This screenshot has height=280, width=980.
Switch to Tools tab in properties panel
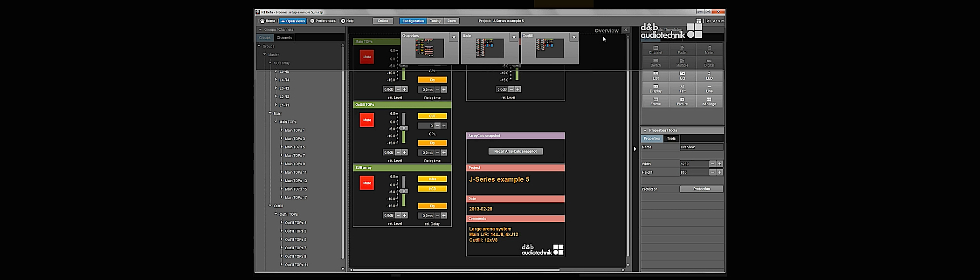pos(671,138)
